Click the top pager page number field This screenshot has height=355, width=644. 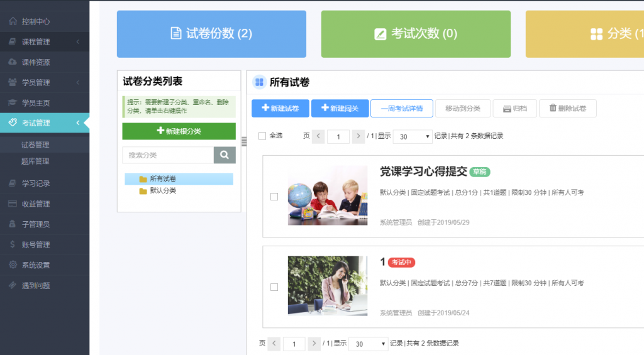click(338, 137)
